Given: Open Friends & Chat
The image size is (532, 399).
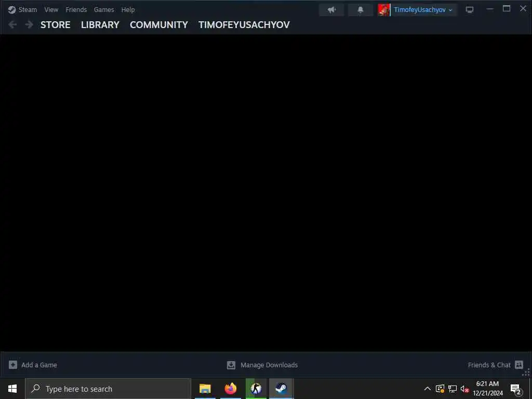Looking at the screenshot, I should [x=489, y=365].
